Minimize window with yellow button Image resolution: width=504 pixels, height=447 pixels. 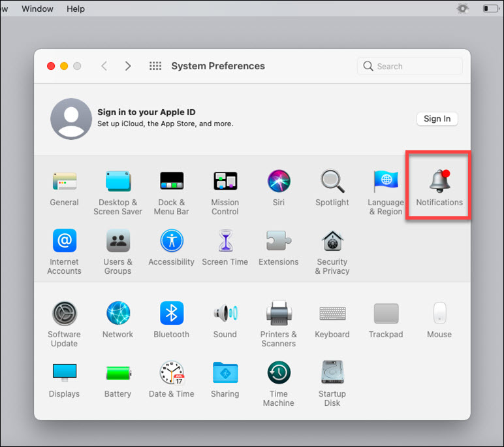point(64,66)
